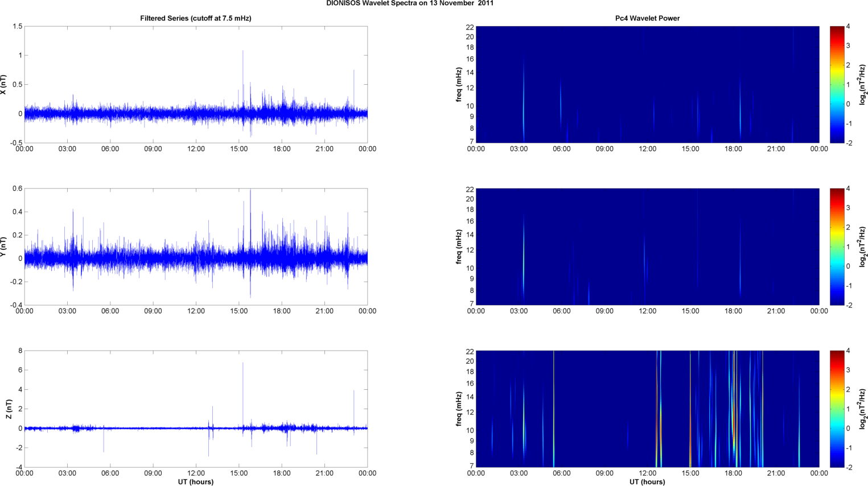Select the 'Pc4 Wavelet Power' title
Screen dimensions: 868x486
(647, 18)
